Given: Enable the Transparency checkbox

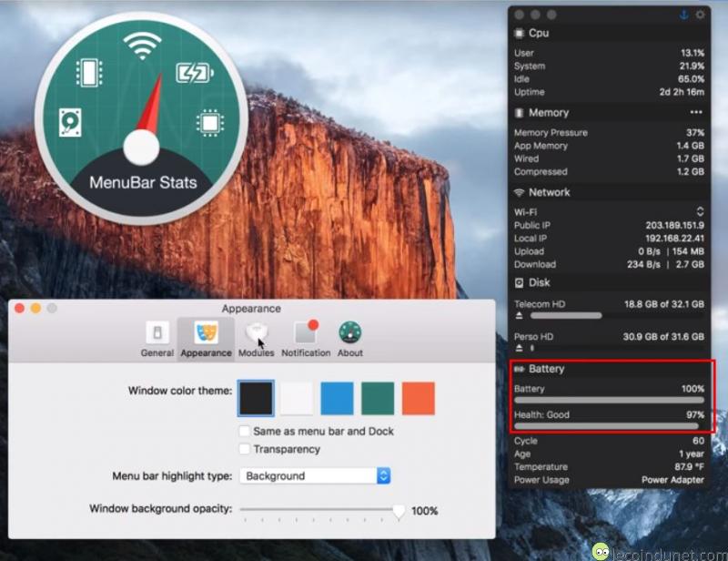Looking at the screenshot, I should point(244,449).
